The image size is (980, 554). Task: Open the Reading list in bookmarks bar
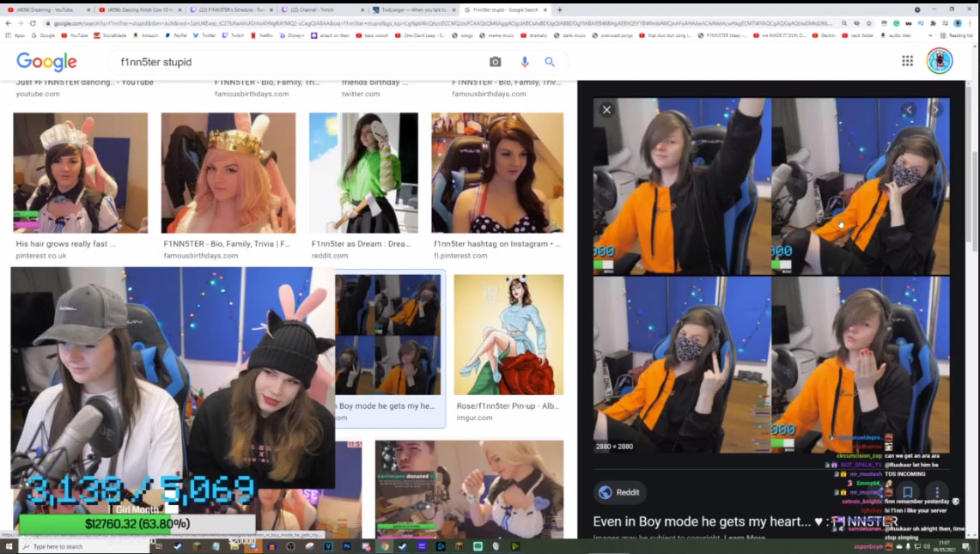click(x=957, y=35)
